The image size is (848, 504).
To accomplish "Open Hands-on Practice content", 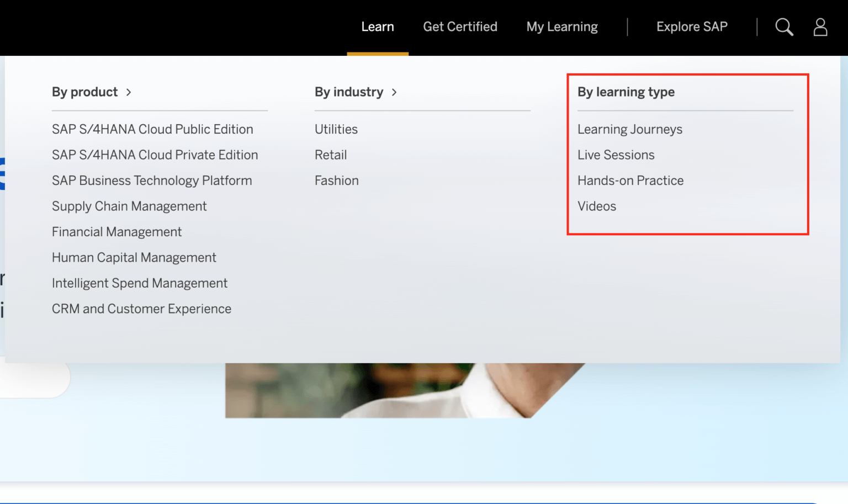I will pyautogui.click(x=630, y=181).
